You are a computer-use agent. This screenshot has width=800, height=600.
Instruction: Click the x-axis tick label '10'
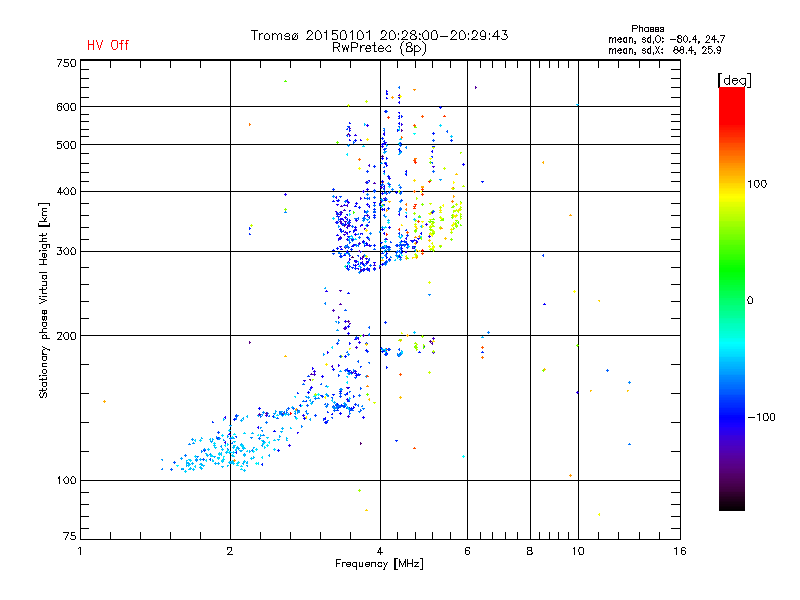point(578,551)
